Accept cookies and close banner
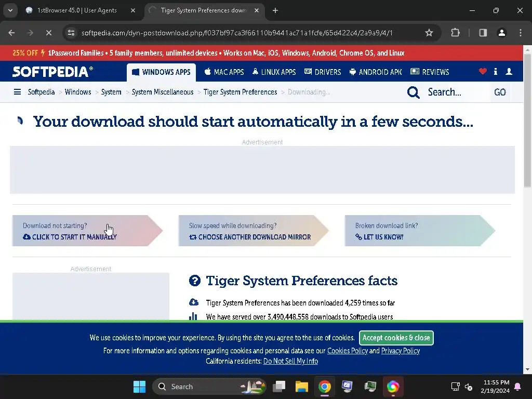532x399 pixels. [396, 338]
